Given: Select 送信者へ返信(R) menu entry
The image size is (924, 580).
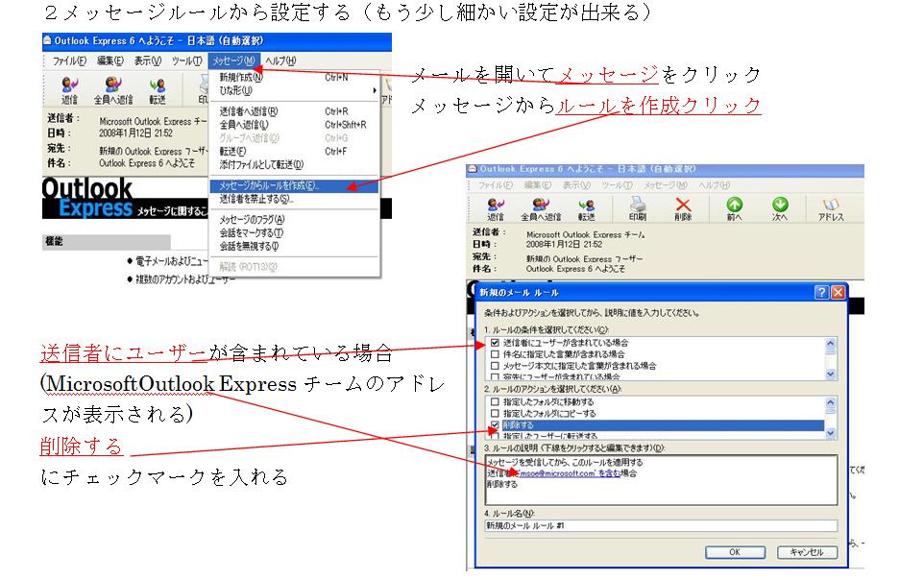Looking at the screenshot, I should (x=295, y=111).
